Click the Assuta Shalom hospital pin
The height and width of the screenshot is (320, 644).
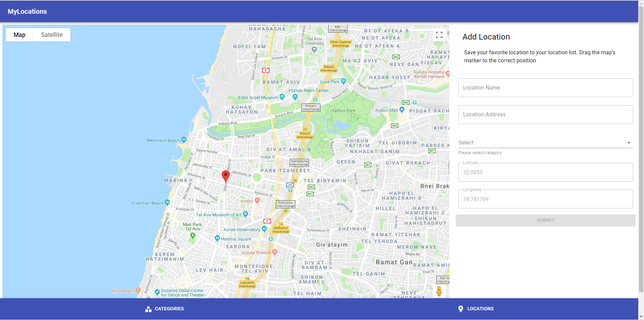(275, 252)
